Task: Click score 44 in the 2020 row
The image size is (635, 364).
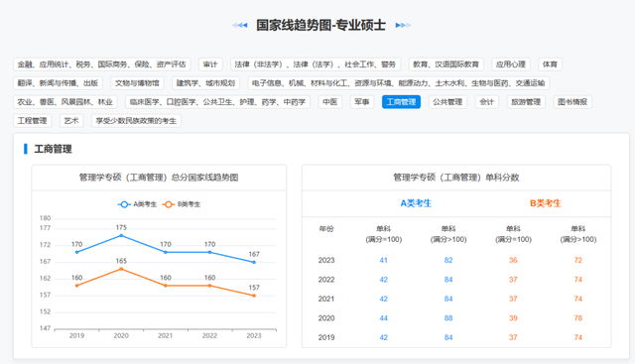Action: (x=384, y=318)
